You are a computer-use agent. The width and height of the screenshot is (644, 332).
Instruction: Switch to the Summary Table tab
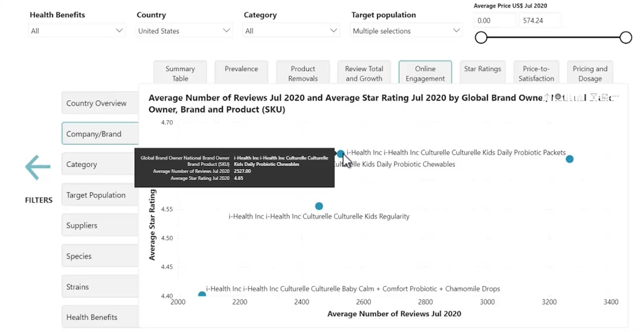[180, 73]
